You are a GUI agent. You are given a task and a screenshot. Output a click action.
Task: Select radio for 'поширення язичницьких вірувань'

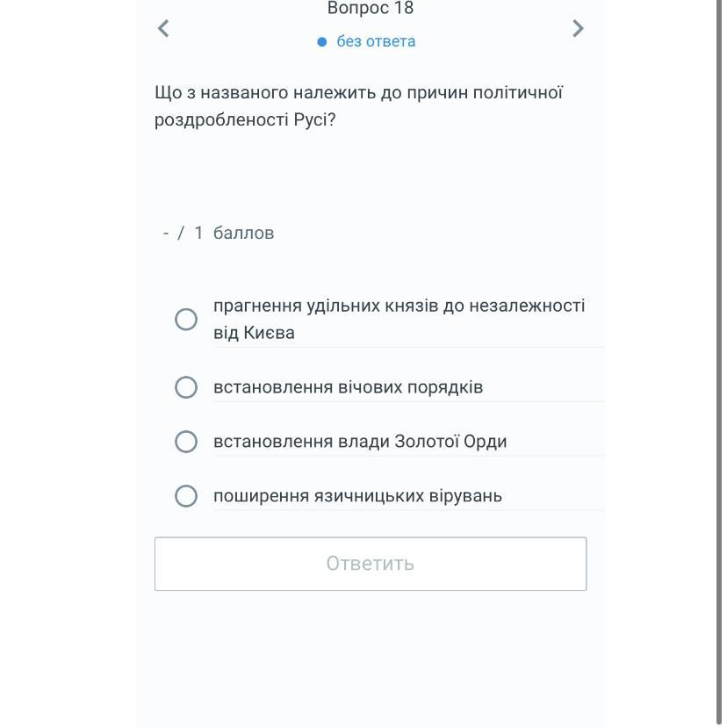click(186, 496)
